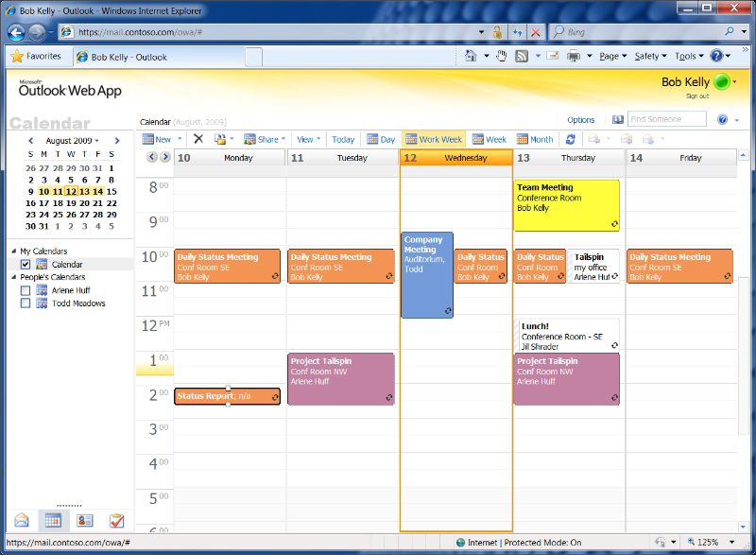The image size is (756, 555).
Task: Open Thursday's Team Meeting appointment
Action: 566,205
